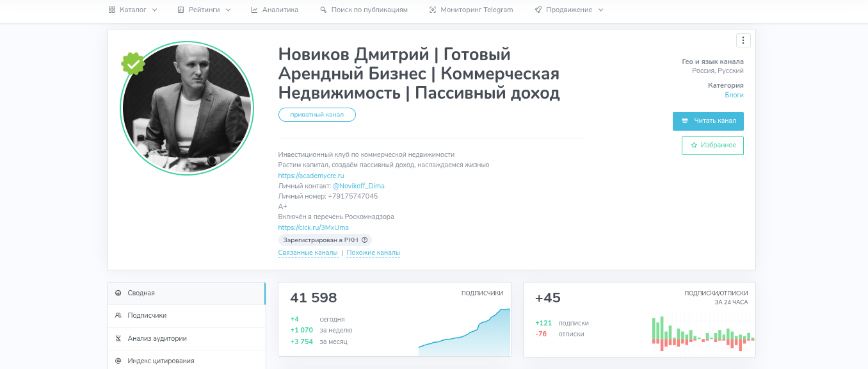
Task: Open Поиск по публикациям
Action: tap(364, 10)
